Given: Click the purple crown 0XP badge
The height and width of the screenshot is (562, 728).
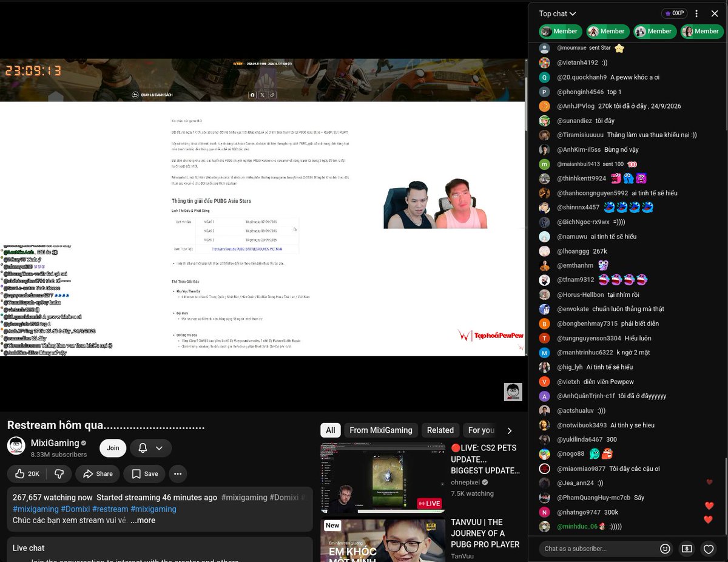Looking at the screenshot, I should click(674, 13).
